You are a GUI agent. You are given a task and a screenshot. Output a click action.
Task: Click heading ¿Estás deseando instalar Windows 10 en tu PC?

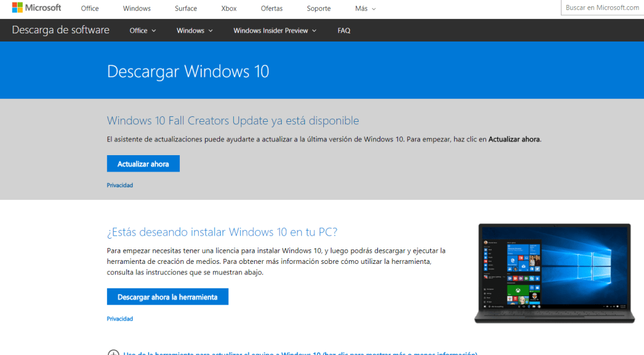click(x=222, y=232)
